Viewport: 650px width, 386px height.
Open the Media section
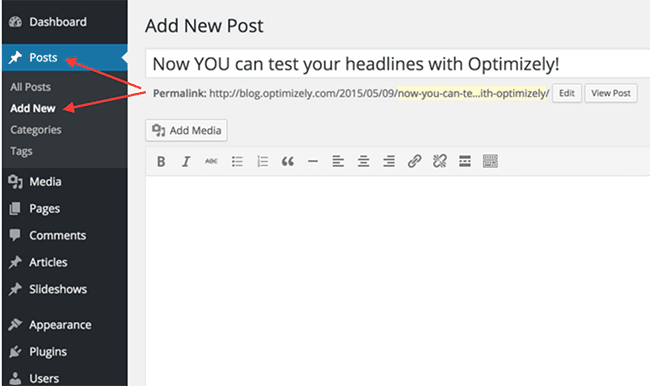click(x=65, y=182)
